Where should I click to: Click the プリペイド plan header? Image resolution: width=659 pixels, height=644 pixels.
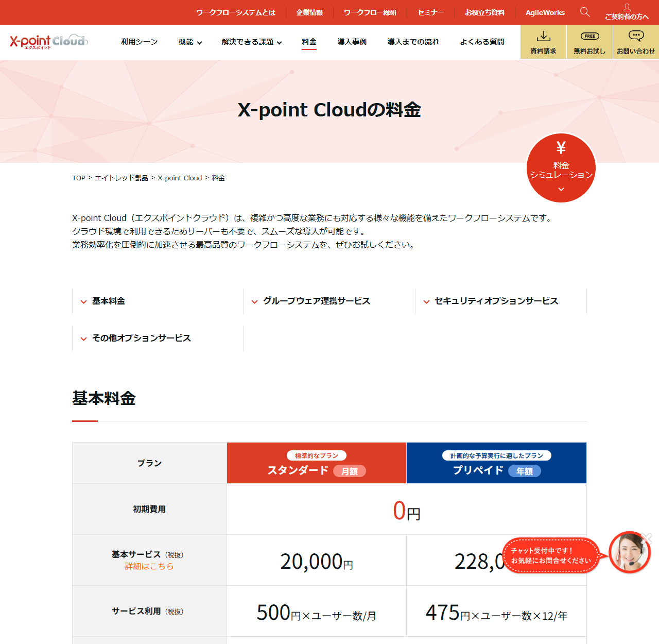[496, 463]
